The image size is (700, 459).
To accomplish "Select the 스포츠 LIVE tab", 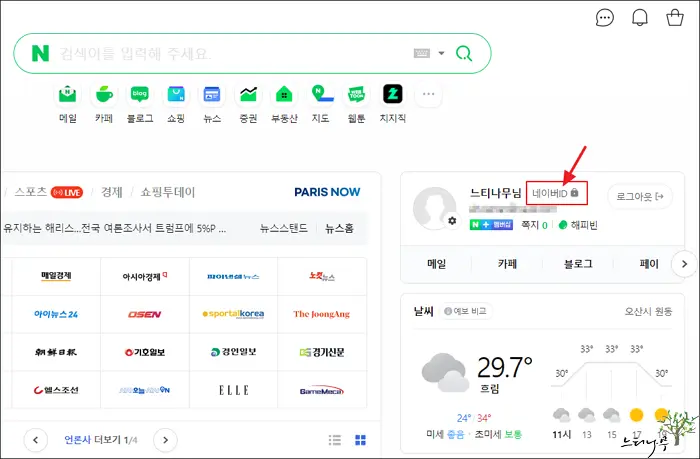I will [x=49, y=192].
